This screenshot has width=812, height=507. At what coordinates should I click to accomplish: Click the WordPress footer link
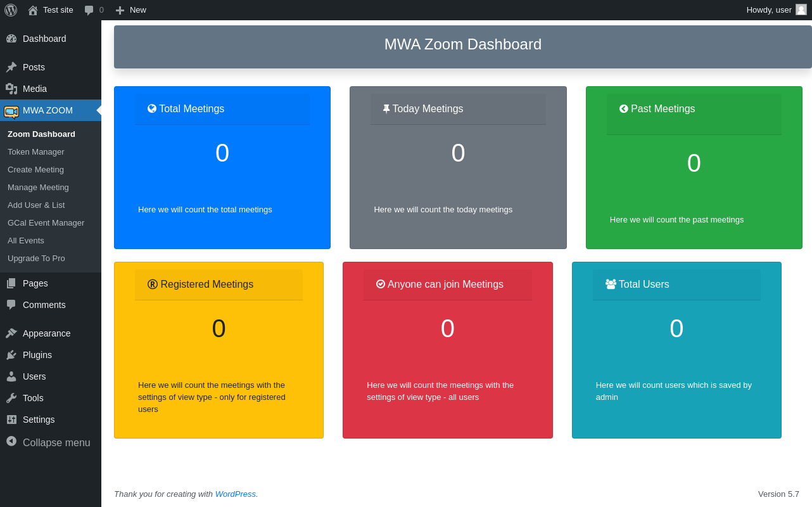tap(236, 494)
